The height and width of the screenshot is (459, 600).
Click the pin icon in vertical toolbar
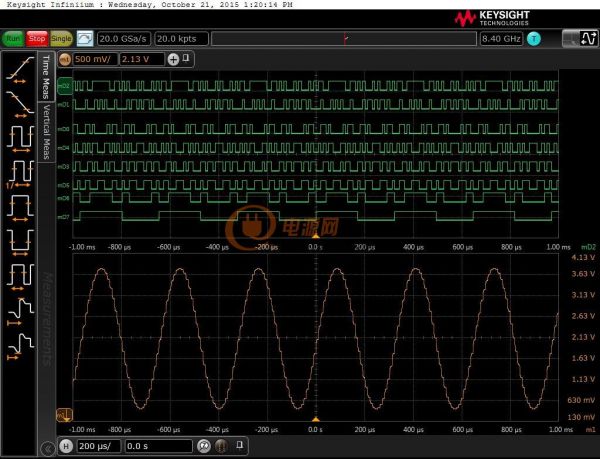pyautogui.click(x=186, y=59)
